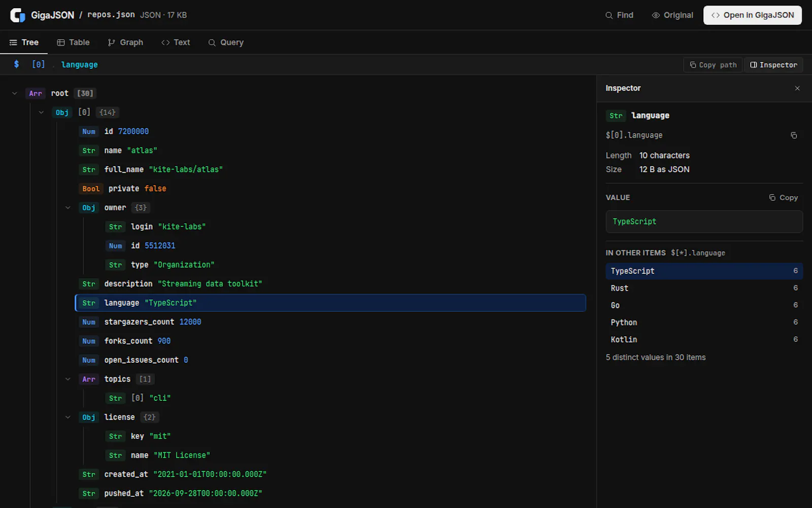
Task: Click the Arr badge on the root row
Action: [x=36, y=93]
